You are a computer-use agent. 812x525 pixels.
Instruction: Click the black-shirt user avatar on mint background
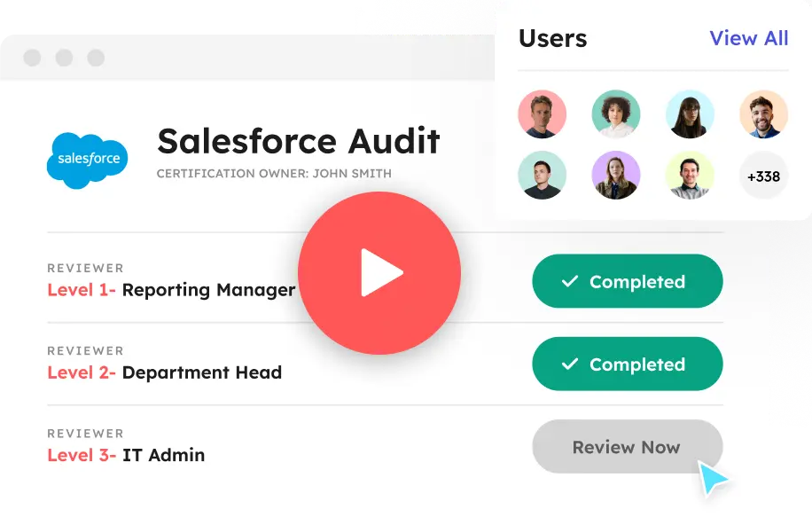(542, 175)
